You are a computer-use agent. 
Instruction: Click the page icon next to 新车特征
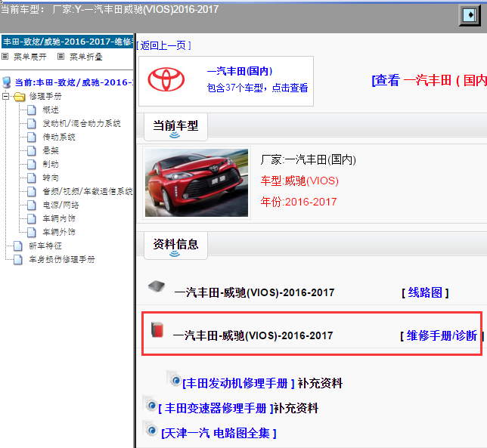pos(17,246)
